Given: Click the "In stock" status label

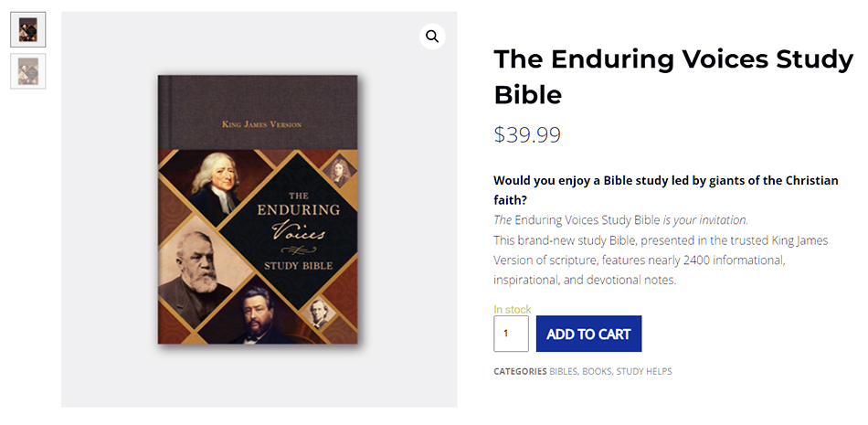Looking at the screenshot, I should click(513, 310).
